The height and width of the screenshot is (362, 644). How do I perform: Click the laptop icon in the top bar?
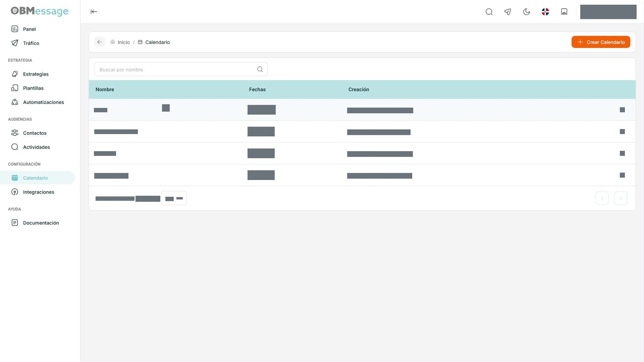[564, 12]
